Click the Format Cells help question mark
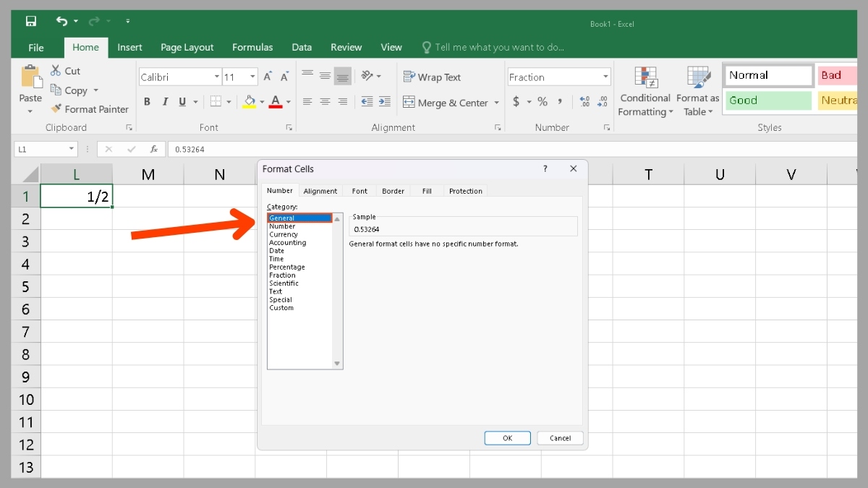The height and width of the screenshot is (488, 868). (x=545, y=168)
